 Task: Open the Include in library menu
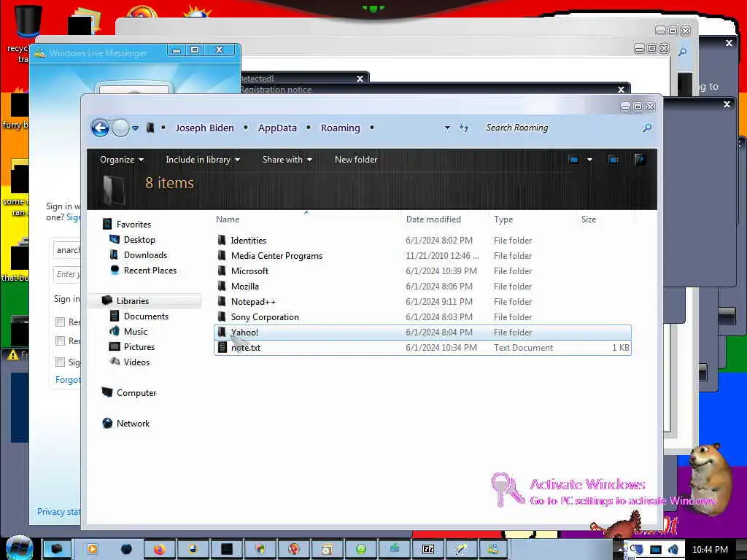203,160
